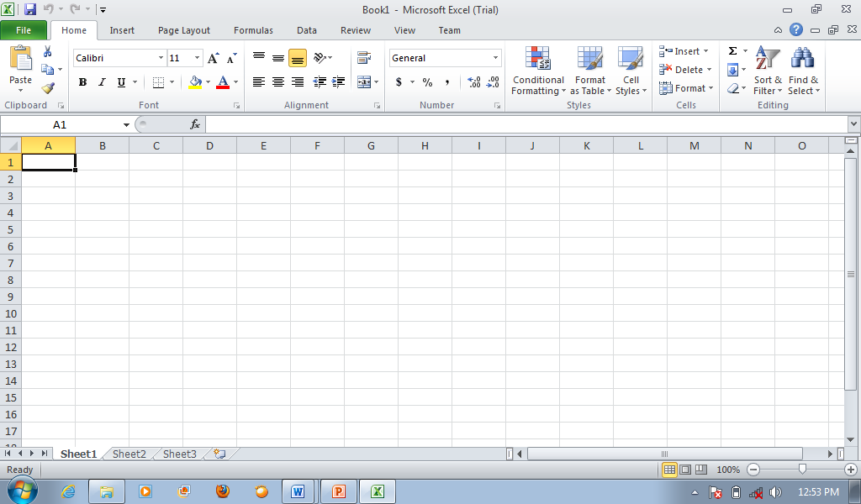
Task: Click the Find & Select binoculars
Action: [803, 71]
